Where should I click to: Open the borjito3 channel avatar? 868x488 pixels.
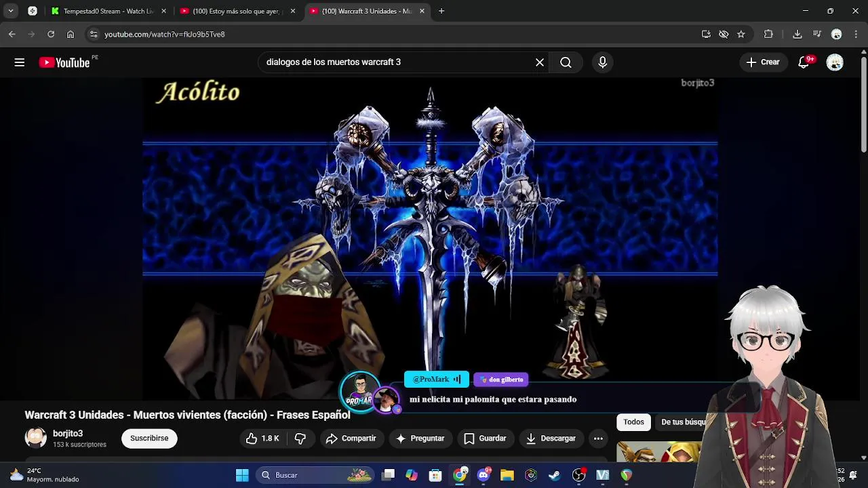pyautogui.click(x=36, y=439)
